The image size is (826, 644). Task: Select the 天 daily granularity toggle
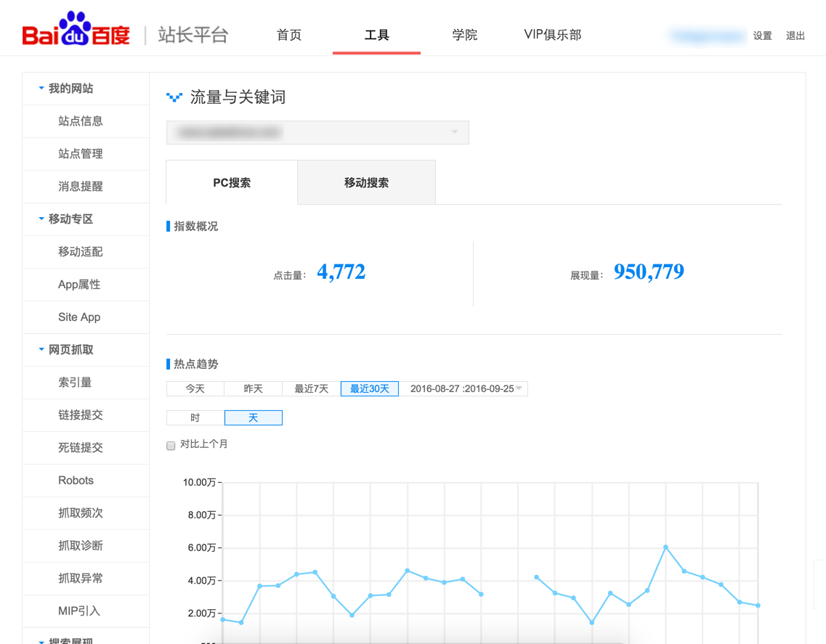point(254,418)
